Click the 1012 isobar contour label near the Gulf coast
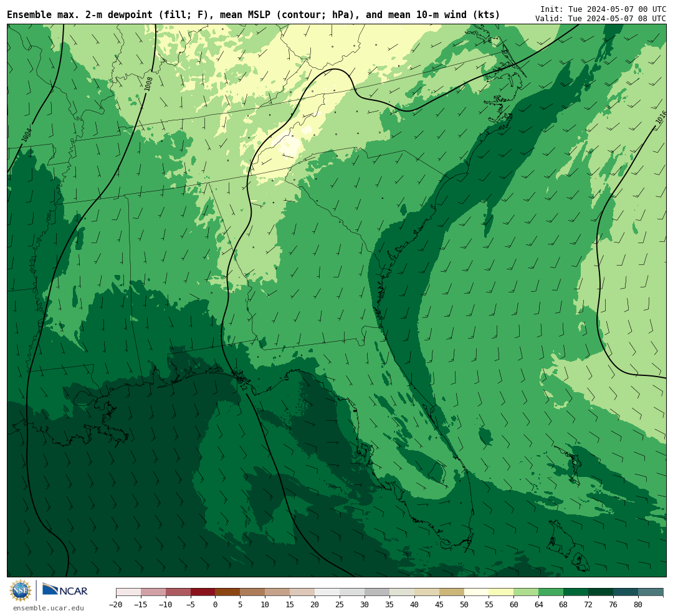The width and height of the screenshot is (673, 616). (x=241, y=382)
